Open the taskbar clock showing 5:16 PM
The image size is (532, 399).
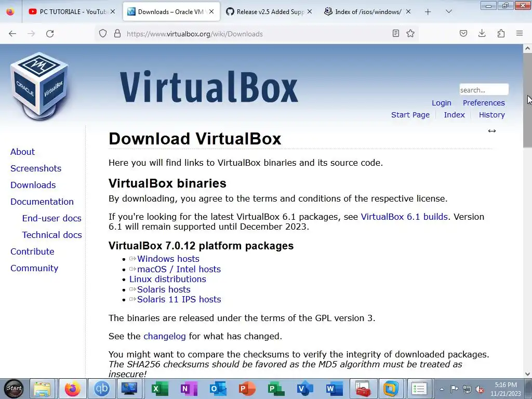(506, 389)
